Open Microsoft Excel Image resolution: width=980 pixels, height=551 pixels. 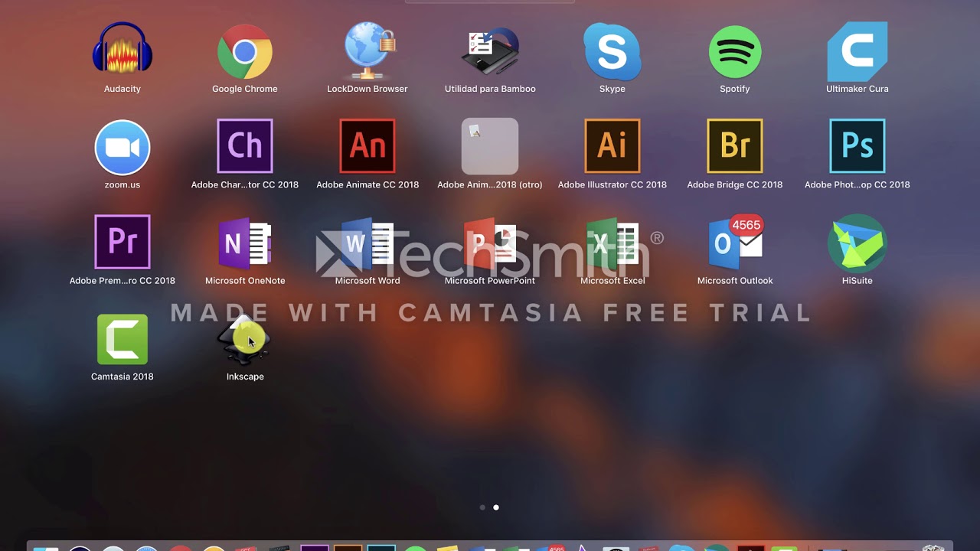[x=612, y=243]
